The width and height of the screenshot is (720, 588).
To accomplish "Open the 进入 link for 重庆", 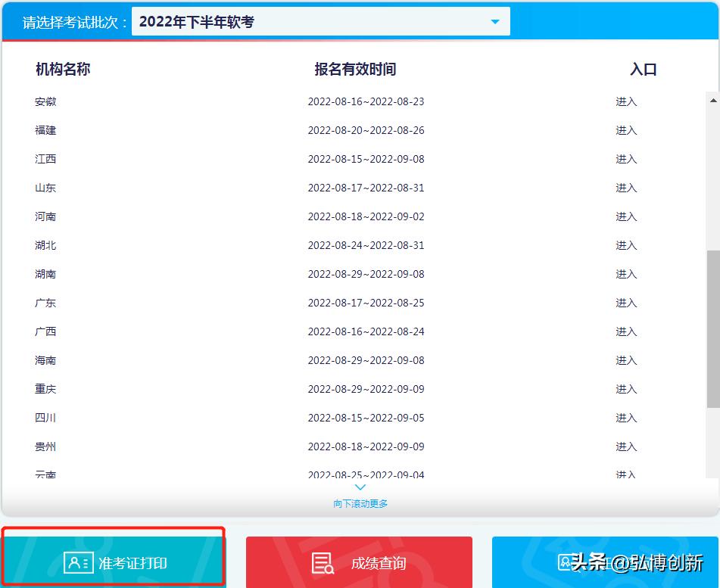I will tap(626, 389).
